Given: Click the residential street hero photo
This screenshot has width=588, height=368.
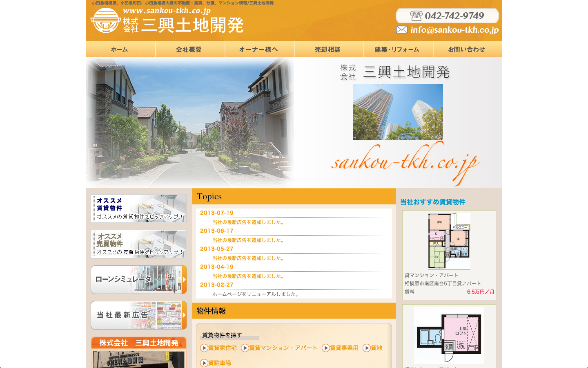Looking at the screenshot, I should coord(190,123).
